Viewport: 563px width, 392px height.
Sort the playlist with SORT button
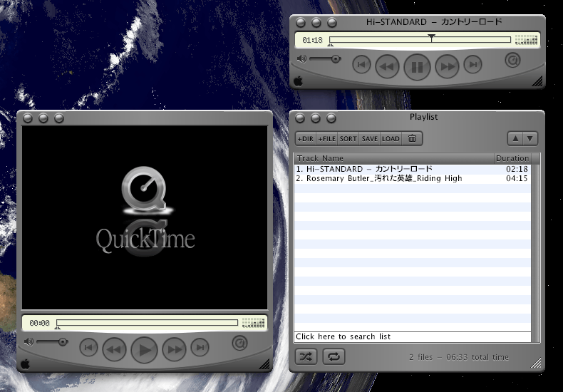coord(348,139)
